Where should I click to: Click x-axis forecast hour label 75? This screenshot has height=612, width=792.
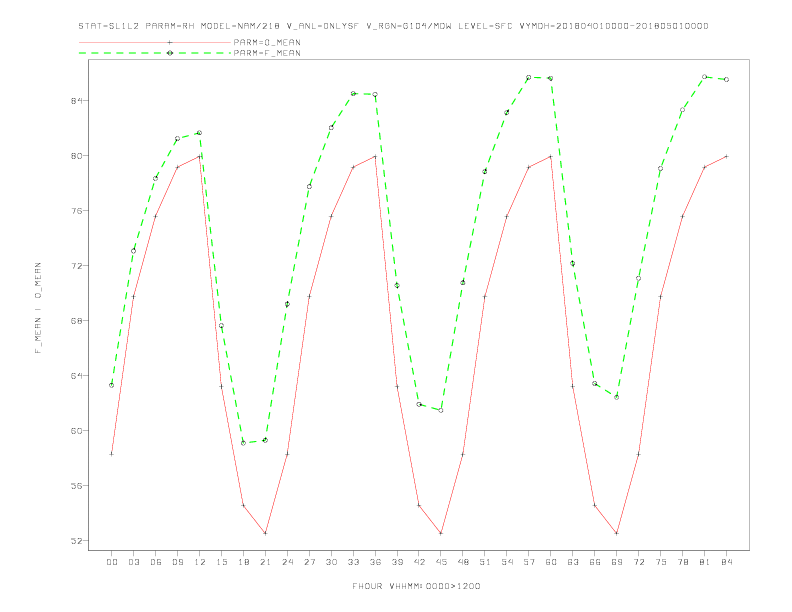click(x=661, y=562)
